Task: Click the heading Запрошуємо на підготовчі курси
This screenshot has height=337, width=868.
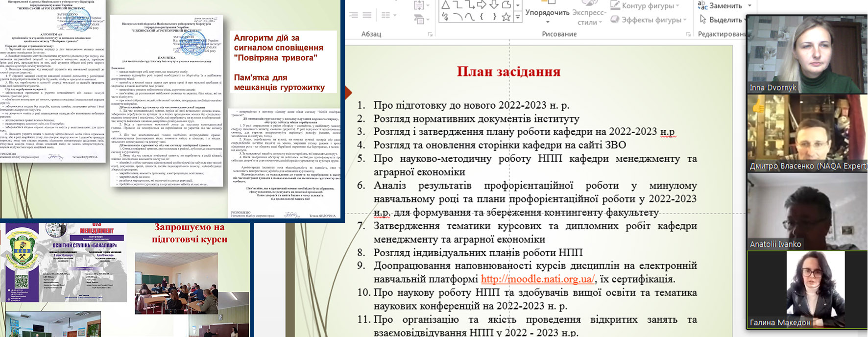Action: pyautogui.click(x=190, y=233)
